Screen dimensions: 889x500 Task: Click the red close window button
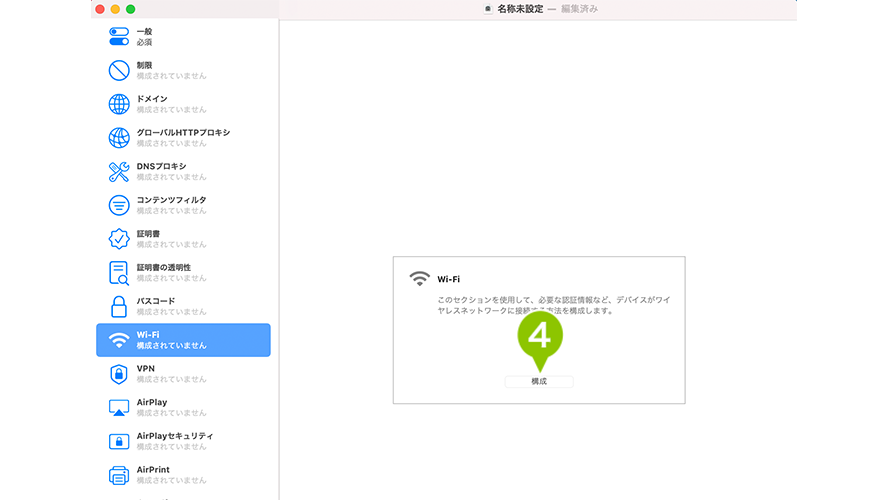click(x=100, y=9)
